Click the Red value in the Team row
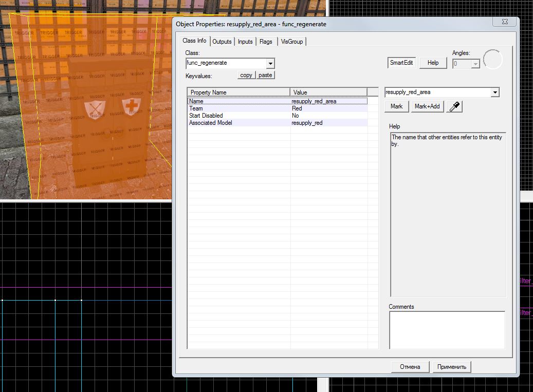Viewport: 533px width, 392px height. coord(297,108)
